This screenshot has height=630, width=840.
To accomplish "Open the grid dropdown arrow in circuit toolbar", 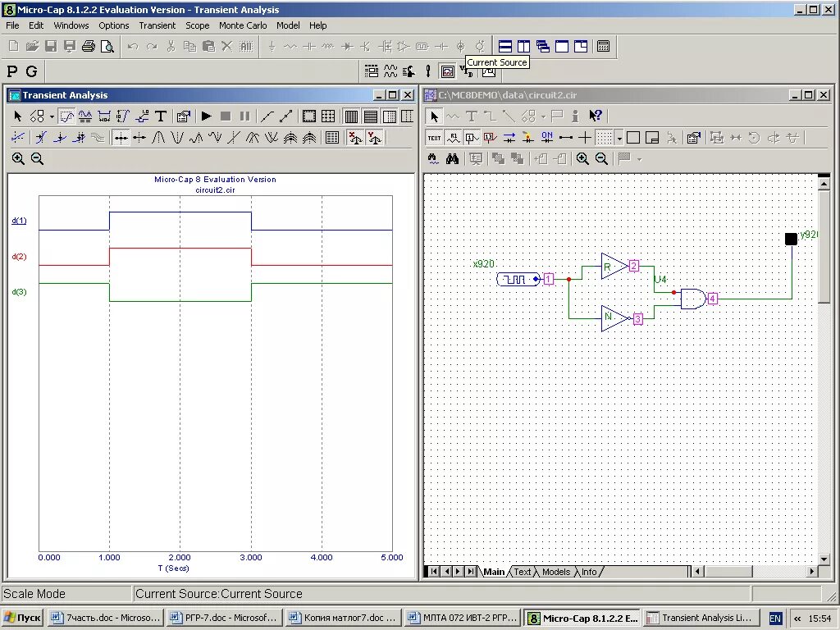I will [619, 138].
